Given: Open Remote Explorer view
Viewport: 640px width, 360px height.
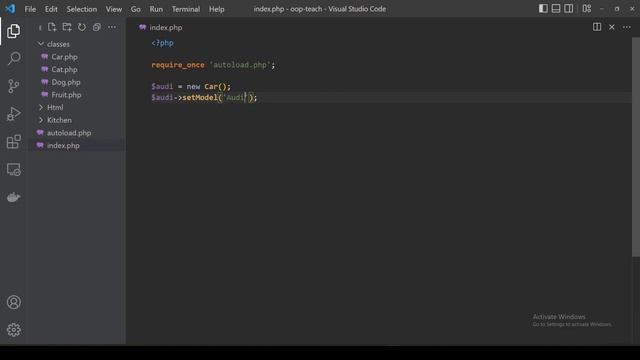Looking at the screenshot, I should tap(13, 169).
